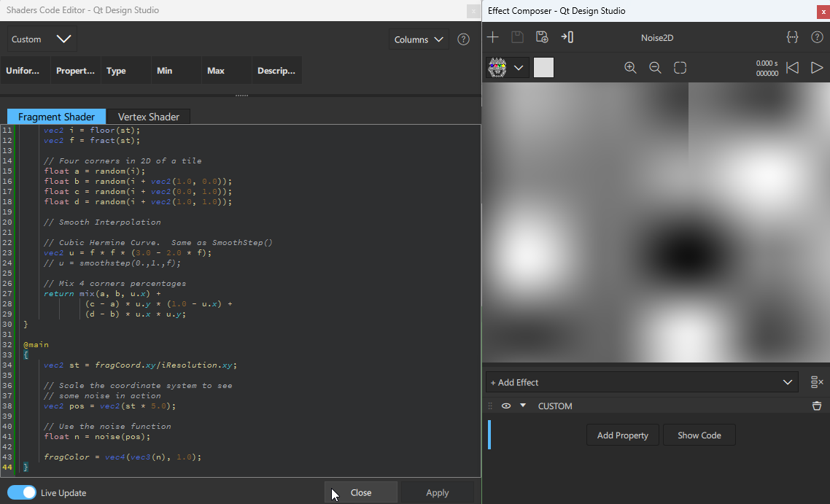Zoom in on the noise preview
Viewport: 830px width, 504px height.
(630, 67)
